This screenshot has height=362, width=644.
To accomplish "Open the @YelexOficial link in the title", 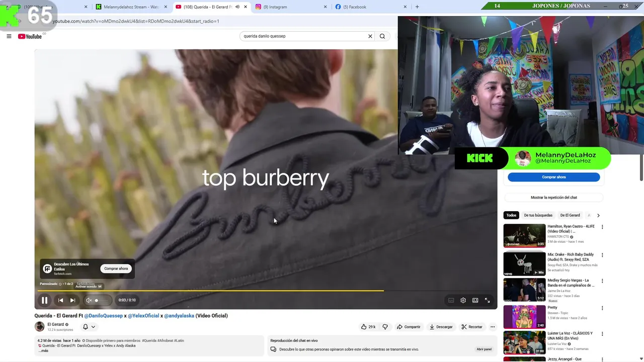I will point(143,316).
